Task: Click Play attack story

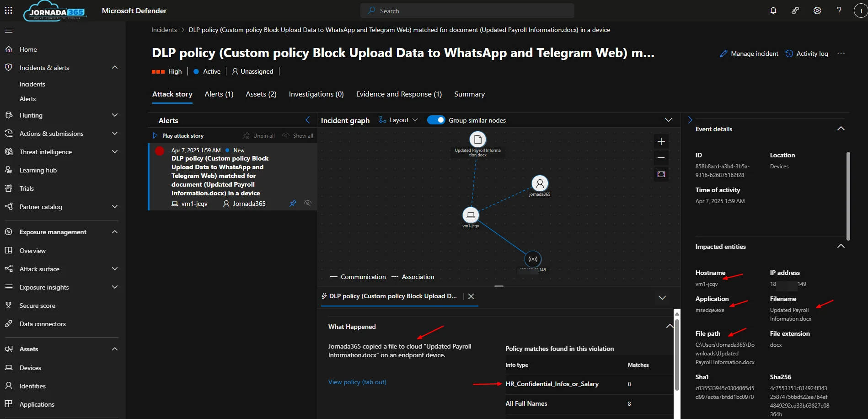Action: [x=178, y=136]
